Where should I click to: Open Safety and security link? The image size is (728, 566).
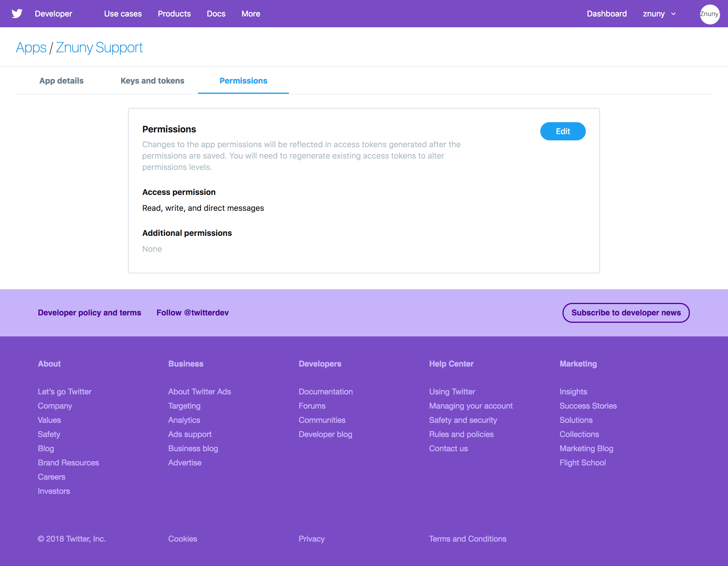463,420
